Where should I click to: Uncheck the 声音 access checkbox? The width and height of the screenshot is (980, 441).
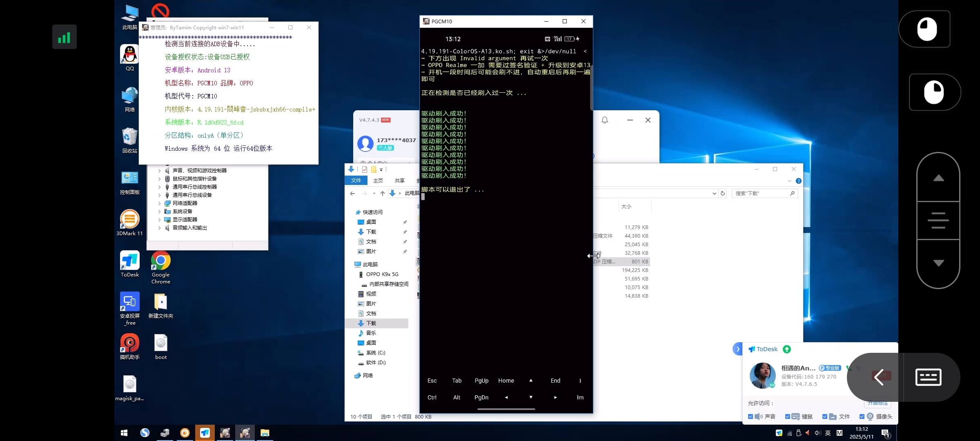point(751,416)
